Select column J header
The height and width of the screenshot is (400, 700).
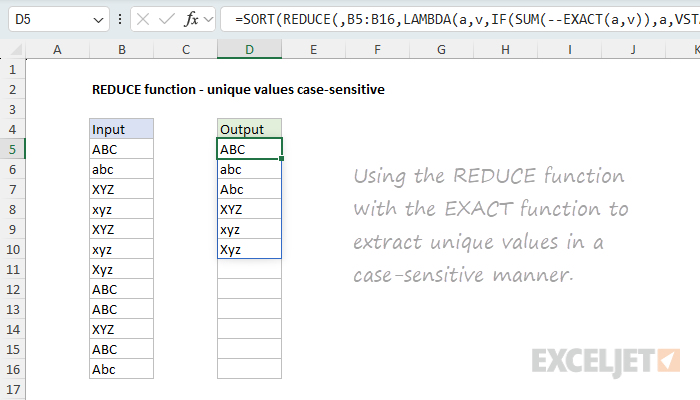633,50
